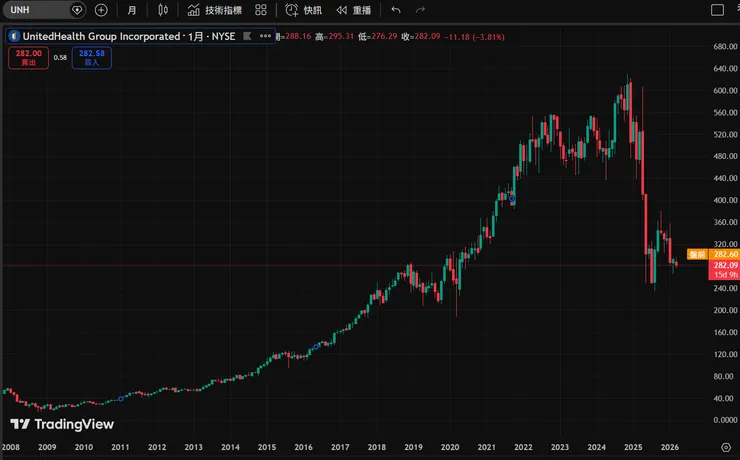Open the three-dots more menu in legend
The width and height of the screenshot is (740, 460).
point(265,36)
